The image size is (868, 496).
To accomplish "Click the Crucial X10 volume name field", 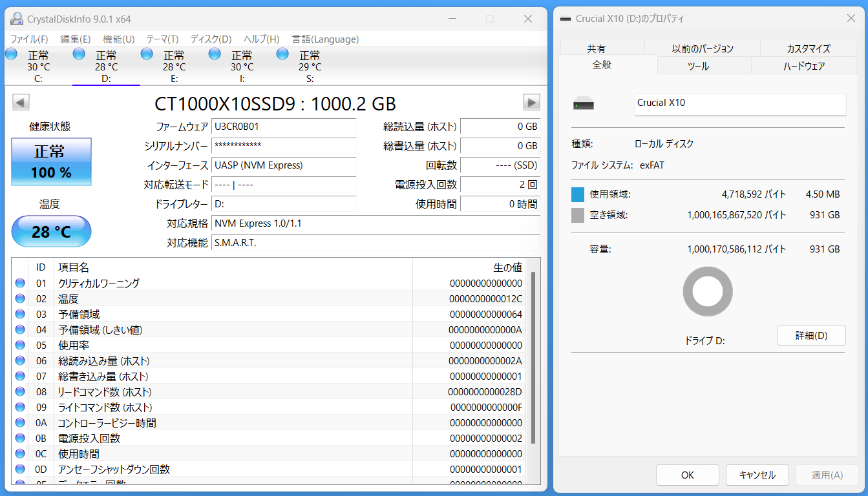I will [x=741, y=105].
